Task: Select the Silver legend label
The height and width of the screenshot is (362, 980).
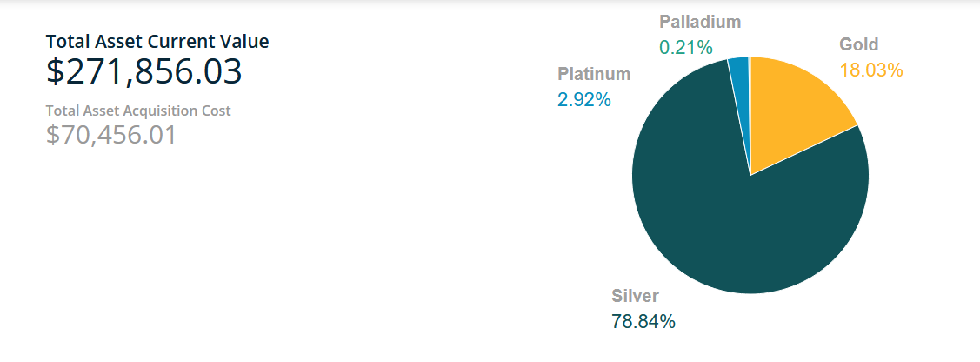Action: (x=635, y=296)
